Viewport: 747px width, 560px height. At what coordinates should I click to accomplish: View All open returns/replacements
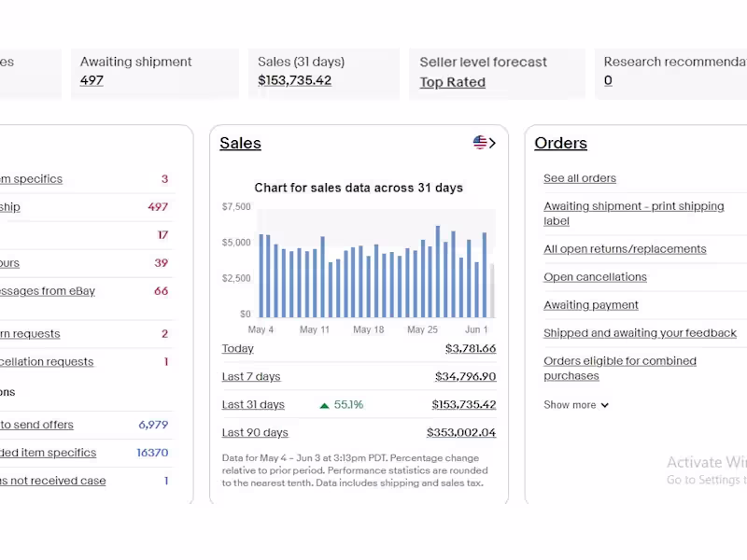(x=625, y=249)
